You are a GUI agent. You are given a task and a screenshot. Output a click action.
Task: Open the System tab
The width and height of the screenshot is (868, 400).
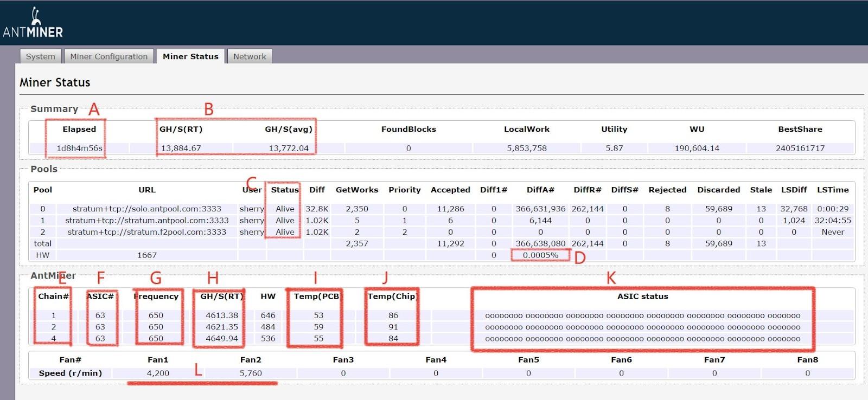pyautogui.click(x=40, y=56)
